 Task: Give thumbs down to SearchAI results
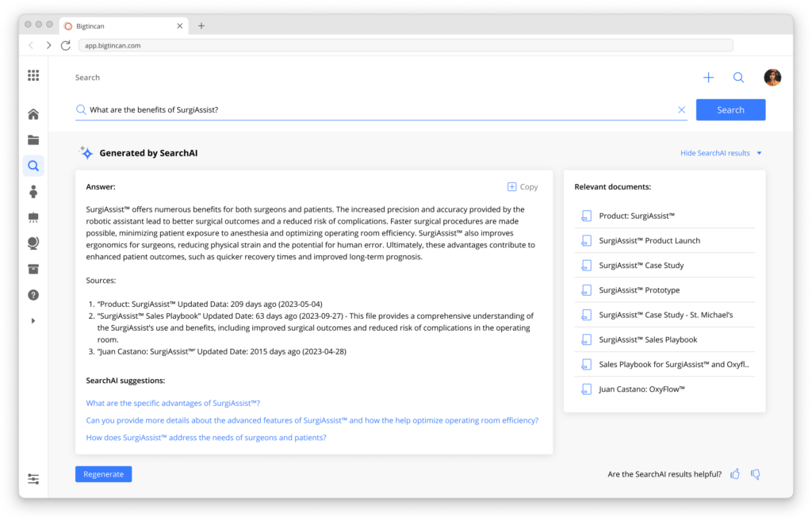756,474
